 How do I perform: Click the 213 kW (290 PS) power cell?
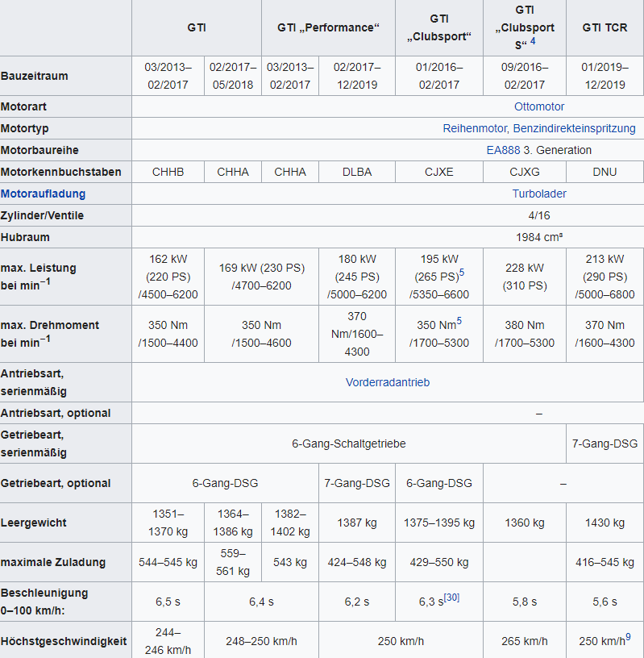(x=605, y=277)
